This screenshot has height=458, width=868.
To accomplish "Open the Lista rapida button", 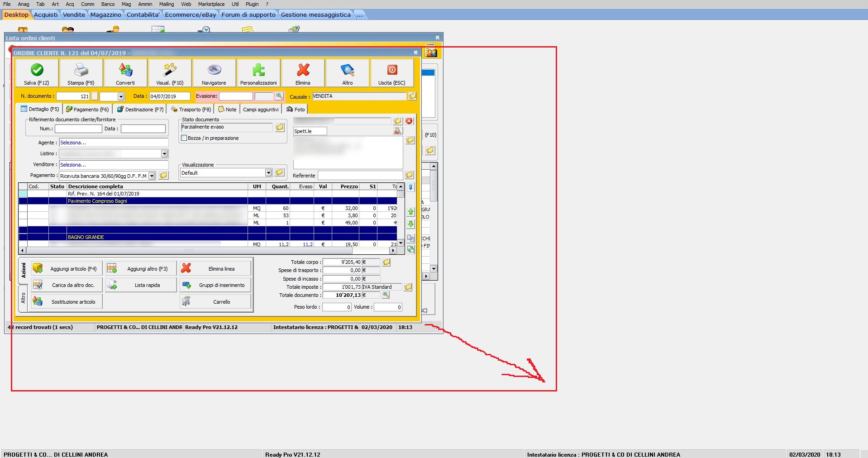I will click(141, 285).
